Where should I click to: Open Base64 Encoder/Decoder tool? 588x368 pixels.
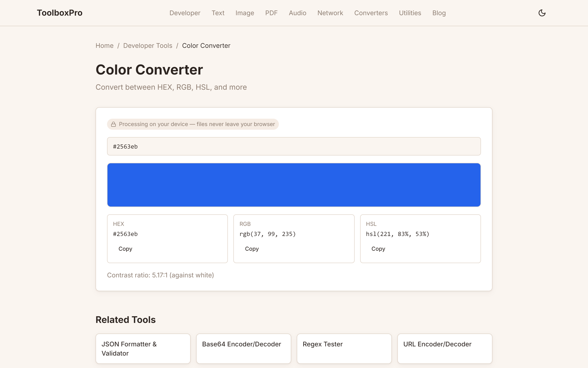pyautogui.click(x=243, y=348)
